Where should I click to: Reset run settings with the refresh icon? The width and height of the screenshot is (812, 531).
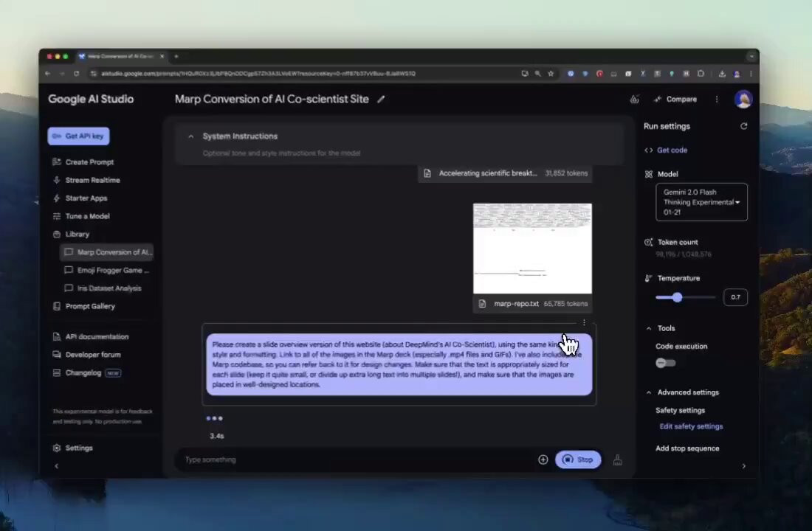743,126
